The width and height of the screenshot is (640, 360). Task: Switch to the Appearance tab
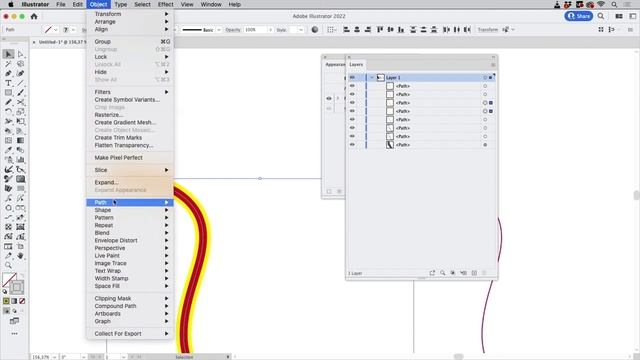coord(335,64)
